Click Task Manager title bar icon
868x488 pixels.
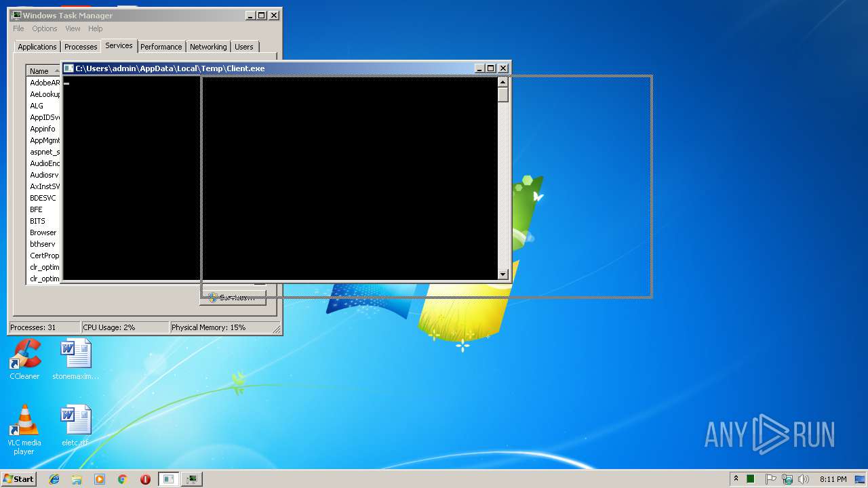click(16, 15)
